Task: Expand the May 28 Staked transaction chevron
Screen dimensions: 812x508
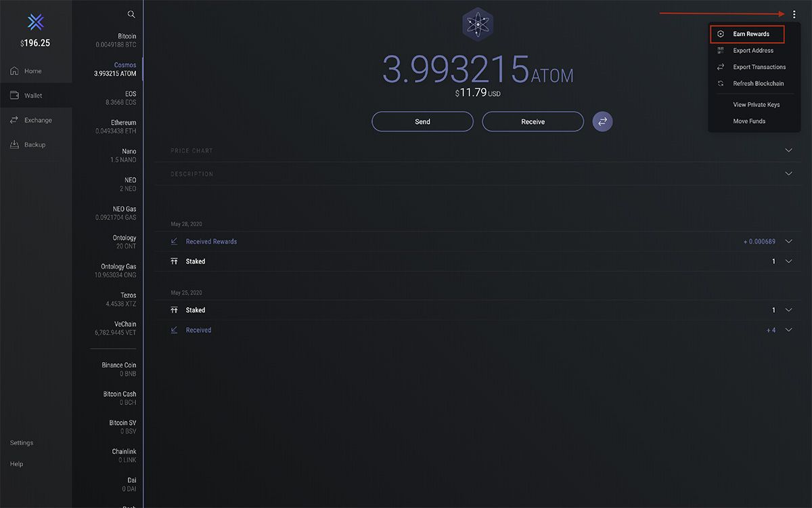Action: pos(788,261)
